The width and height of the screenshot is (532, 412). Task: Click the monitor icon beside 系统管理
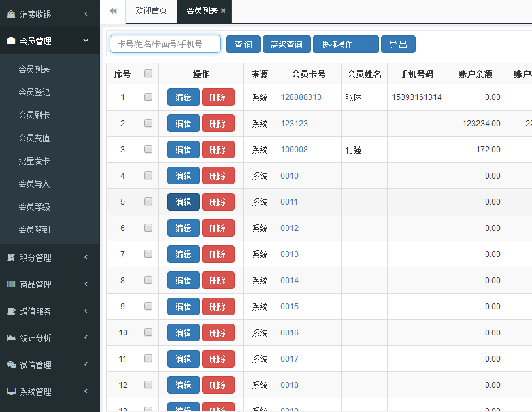(x=11, y=392)
